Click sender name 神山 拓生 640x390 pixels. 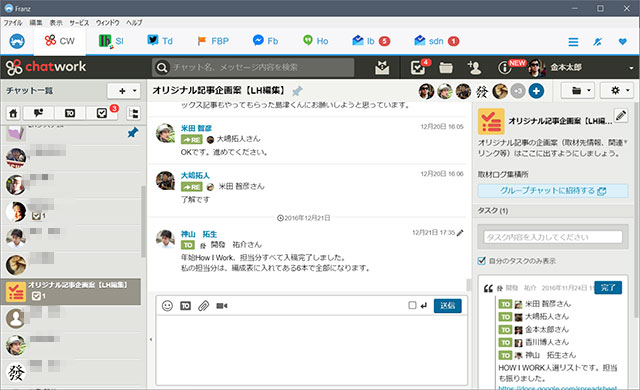(199, 234)
